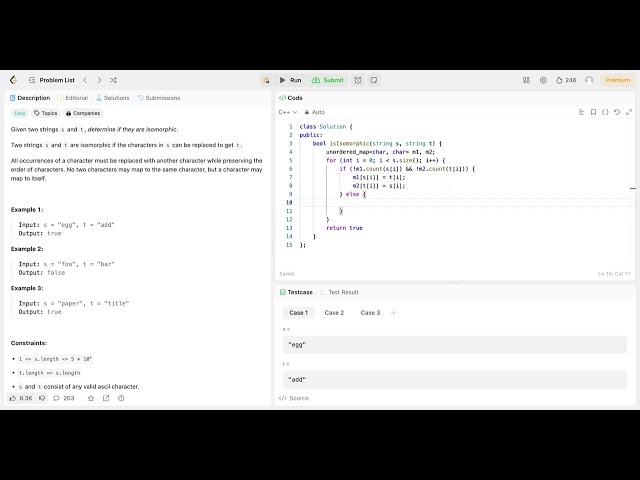
Task: Go to previous problem arrow
Action: click(x=85, y=80)
